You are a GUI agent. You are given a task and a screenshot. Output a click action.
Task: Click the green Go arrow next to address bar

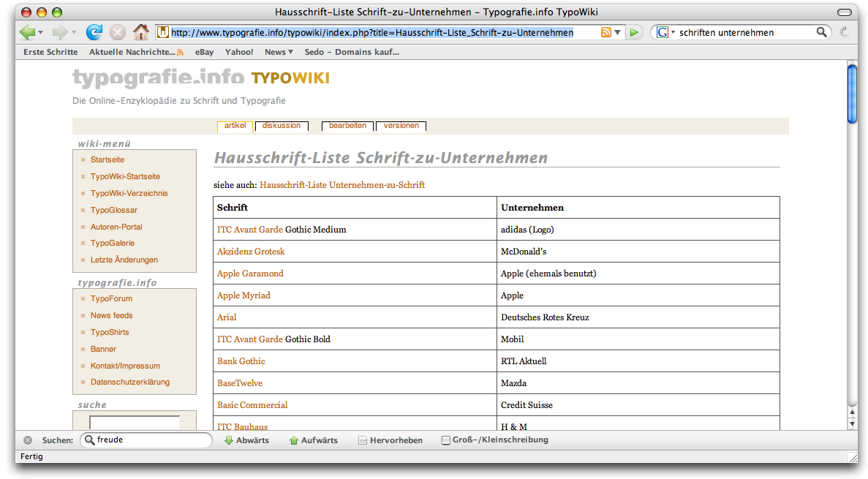tap(634, 33)
